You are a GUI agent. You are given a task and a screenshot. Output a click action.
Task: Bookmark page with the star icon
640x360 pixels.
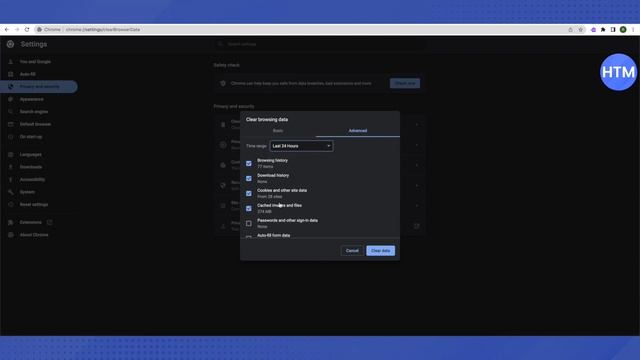[x=580, y=29]
